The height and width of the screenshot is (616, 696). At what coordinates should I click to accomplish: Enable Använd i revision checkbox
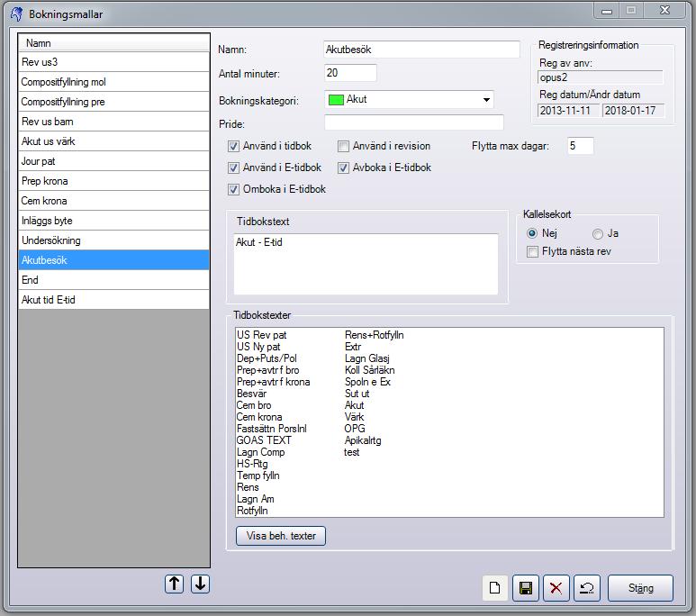click(x=343, y=146)
